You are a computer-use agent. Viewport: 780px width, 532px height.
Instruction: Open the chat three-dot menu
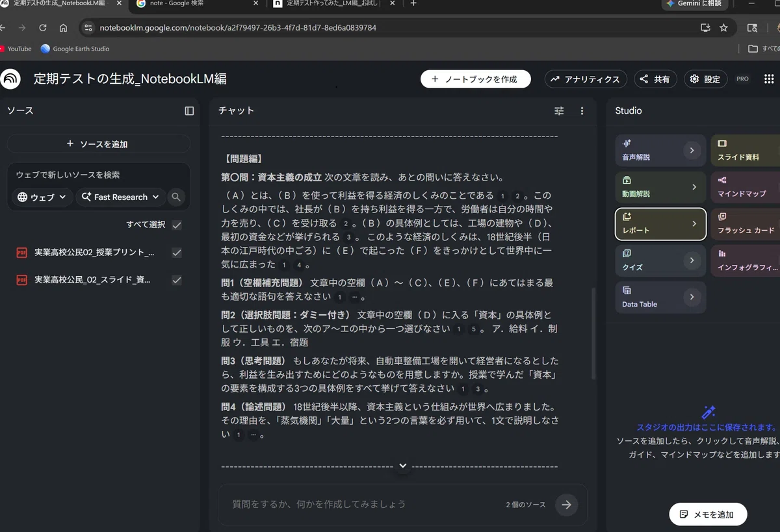point(582,111)
